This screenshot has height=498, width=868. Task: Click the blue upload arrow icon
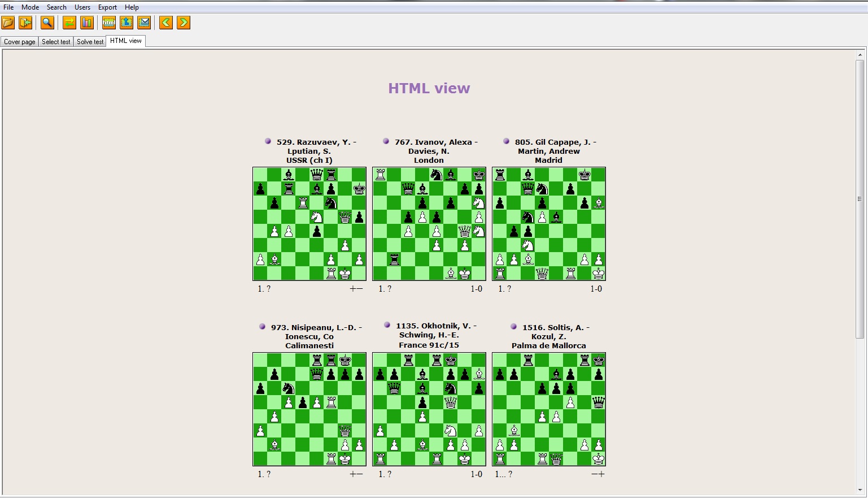click(x=127, y=23)
